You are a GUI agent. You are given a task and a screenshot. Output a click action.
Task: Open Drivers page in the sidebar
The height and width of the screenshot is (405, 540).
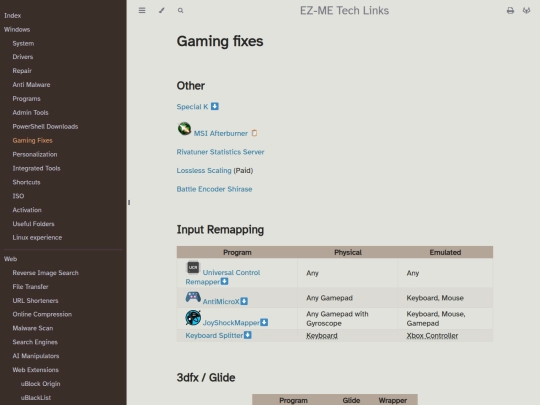[x=23, y=57]
